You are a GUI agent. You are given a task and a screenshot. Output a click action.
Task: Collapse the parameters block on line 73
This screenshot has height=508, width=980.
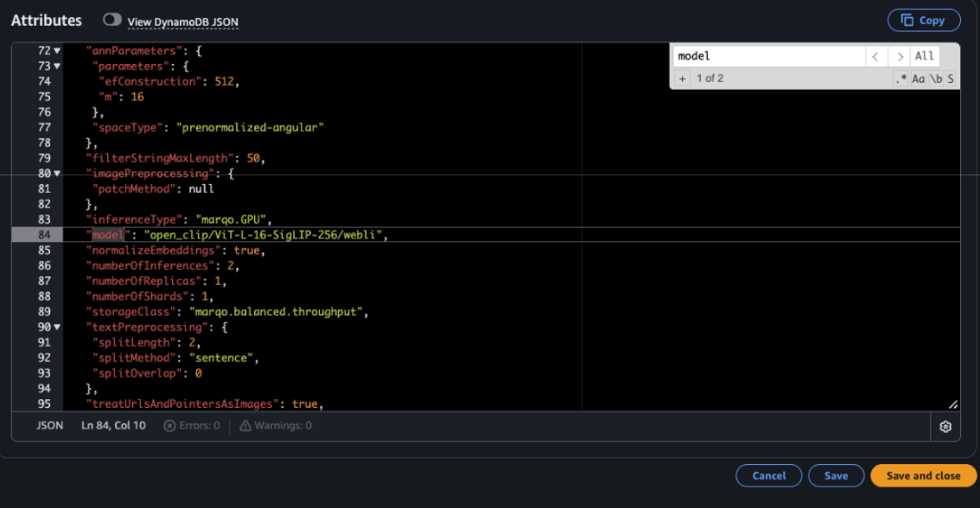click(57, 67)
